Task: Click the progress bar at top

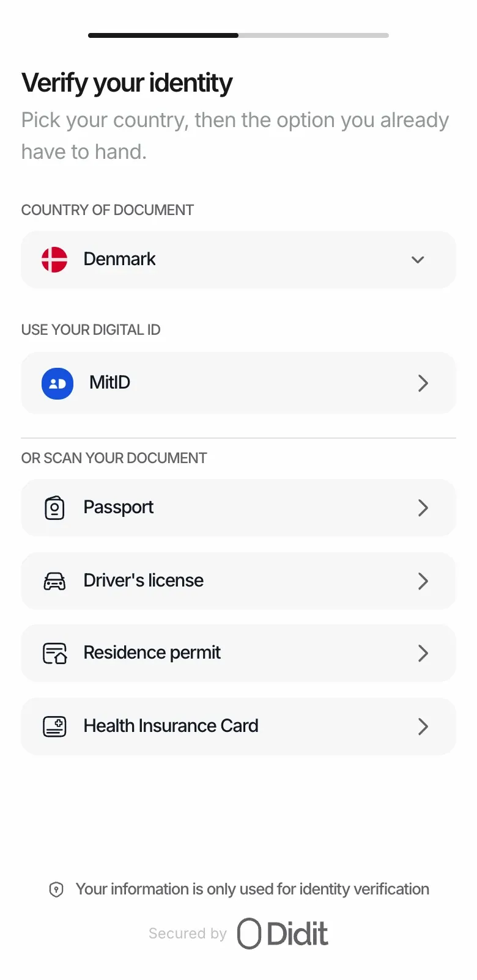Action: [239, 35]
